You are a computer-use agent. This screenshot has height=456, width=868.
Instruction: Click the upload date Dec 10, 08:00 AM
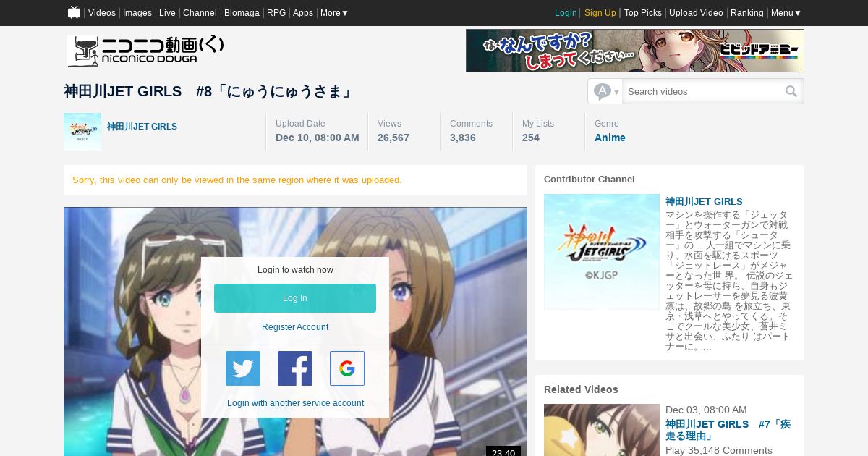coord(318,138)
